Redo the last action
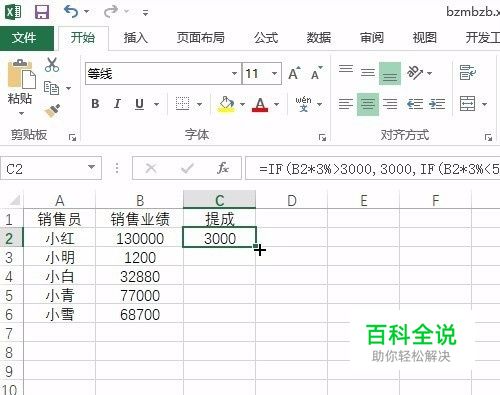 click(x=111, y=12)
